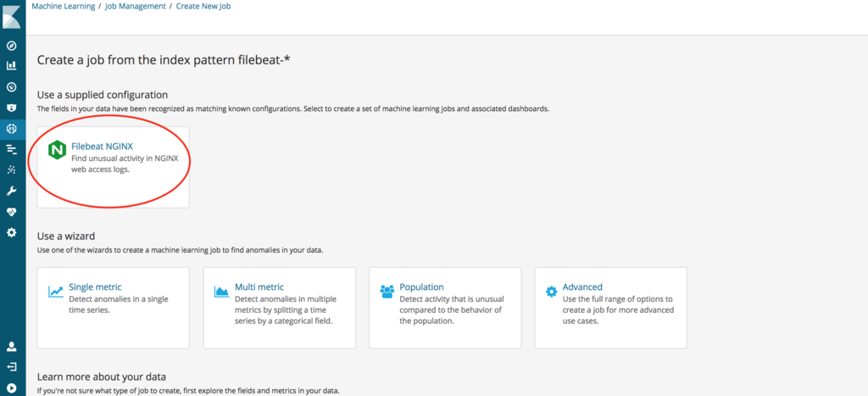The width and height of the screenshot is (868, 396).
Task: Open Timelion via the mask icon
Action: (x=11, y=108)
